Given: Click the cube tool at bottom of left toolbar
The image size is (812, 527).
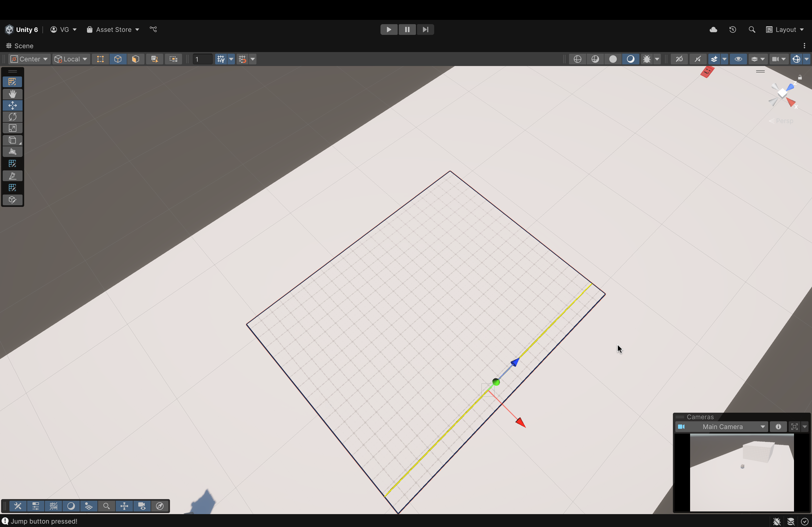Looking at the screenshot, I should 12,200.
